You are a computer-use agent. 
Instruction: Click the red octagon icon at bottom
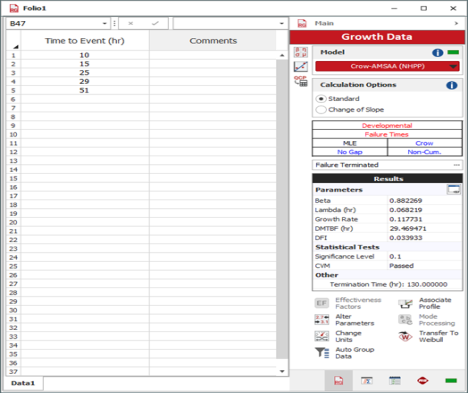pyautogui.click(x=423, y=380)
